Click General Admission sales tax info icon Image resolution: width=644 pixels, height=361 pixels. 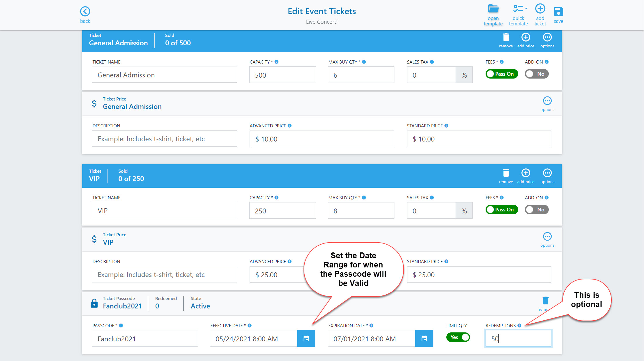pyautogui.click(x=432, y=62)
